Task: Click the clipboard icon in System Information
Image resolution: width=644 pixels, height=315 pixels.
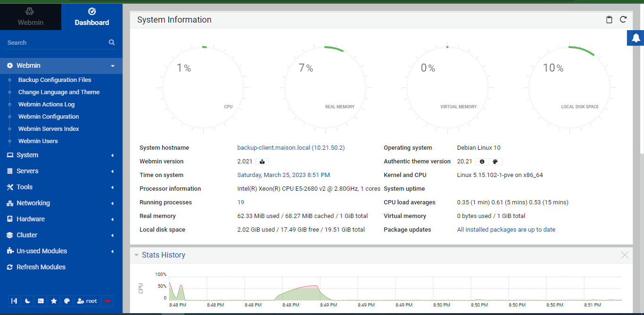Action: click(x=609, y=20)
